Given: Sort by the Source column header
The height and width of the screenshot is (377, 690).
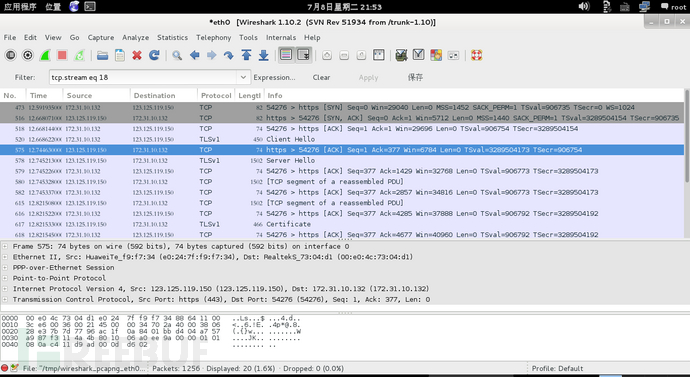Looking at the screenshot, I should click(x=96, y=95).
